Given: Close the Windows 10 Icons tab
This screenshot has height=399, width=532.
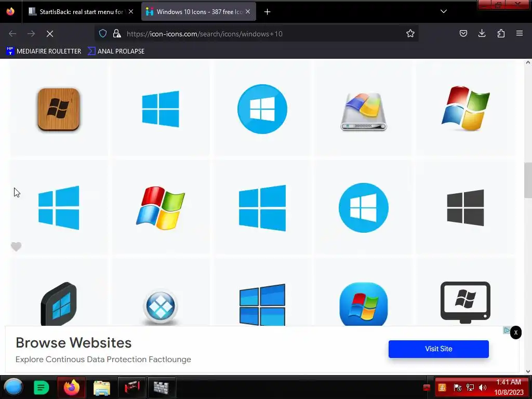Looking at the screenshot, I should tap(248, 11).
